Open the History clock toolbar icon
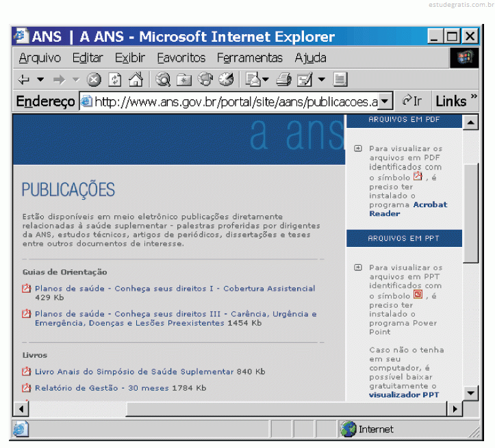This screenshot has height=448, width=495. (x=227, y=79)
